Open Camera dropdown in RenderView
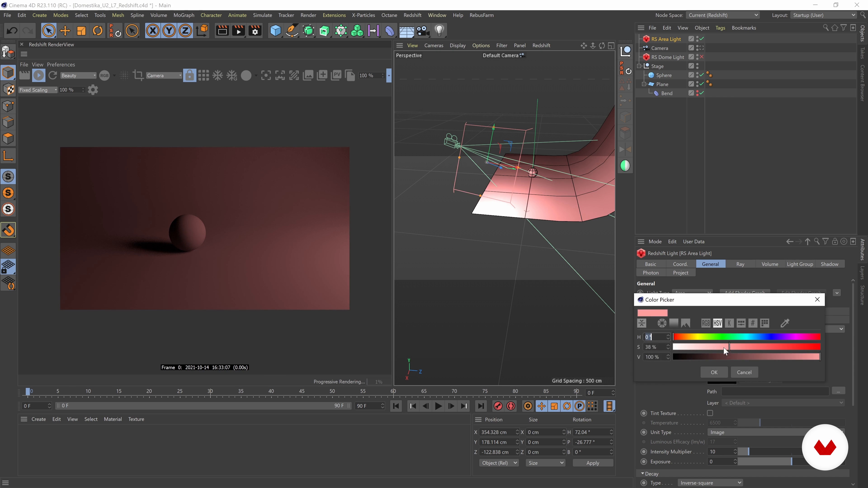The height and width of the screenshot is (488, 868). (164, 75)
